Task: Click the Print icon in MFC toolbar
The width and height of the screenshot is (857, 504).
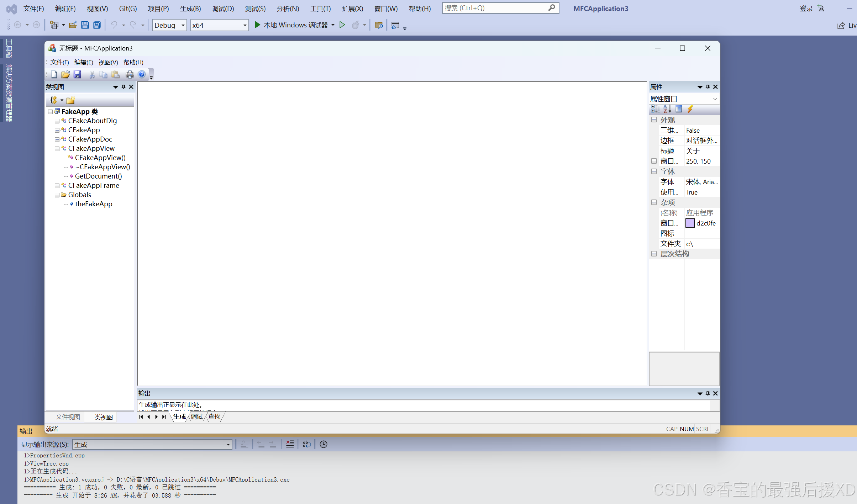Action: (x=130, y=74)
